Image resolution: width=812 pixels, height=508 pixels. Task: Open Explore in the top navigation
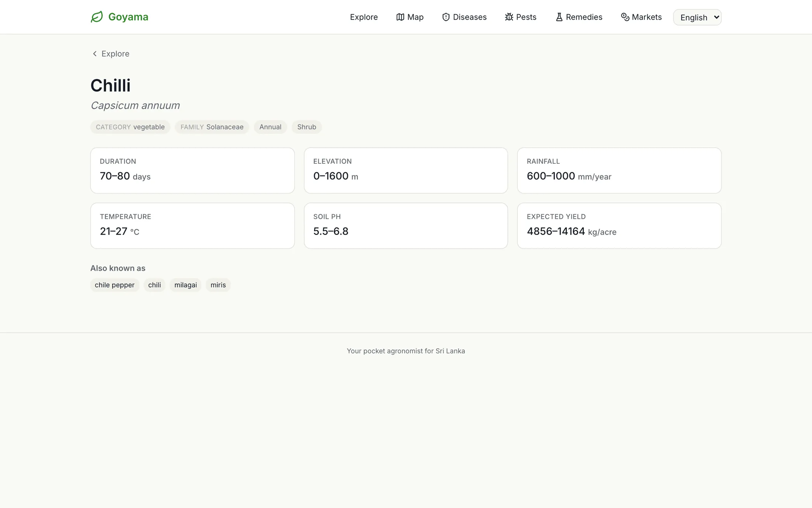pyautogui.click(x=364, y=17)
